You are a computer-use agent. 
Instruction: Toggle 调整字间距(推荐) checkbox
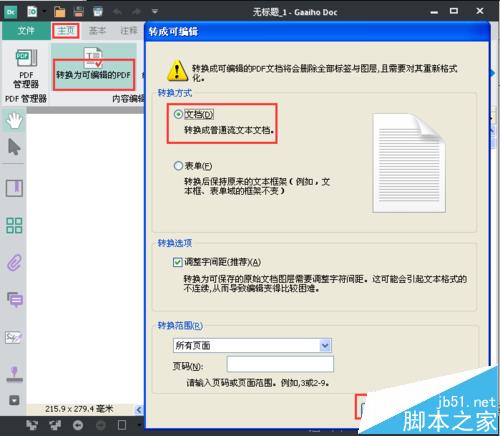tap(177, 262)
